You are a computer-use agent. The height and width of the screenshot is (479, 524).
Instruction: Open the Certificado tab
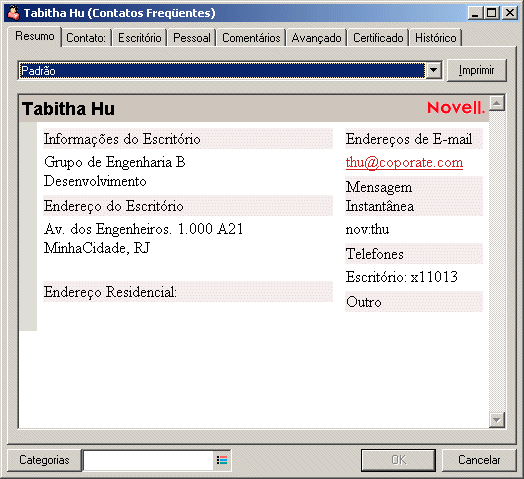[x=378, y=38]
